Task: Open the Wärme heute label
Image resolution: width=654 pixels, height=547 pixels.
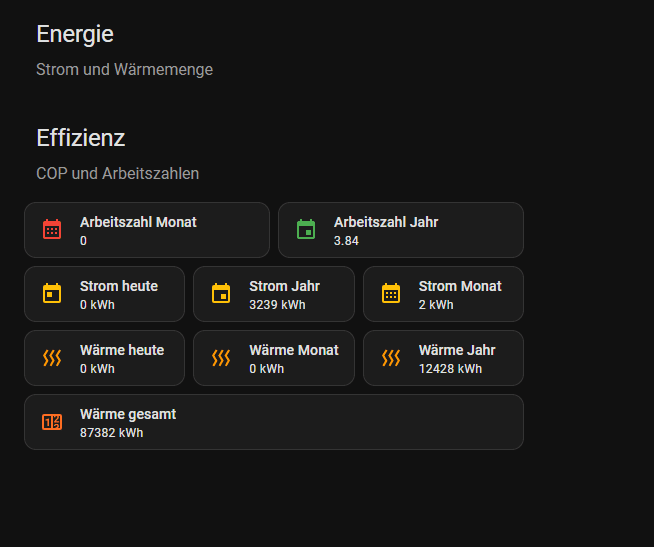Action: [122, 350]
